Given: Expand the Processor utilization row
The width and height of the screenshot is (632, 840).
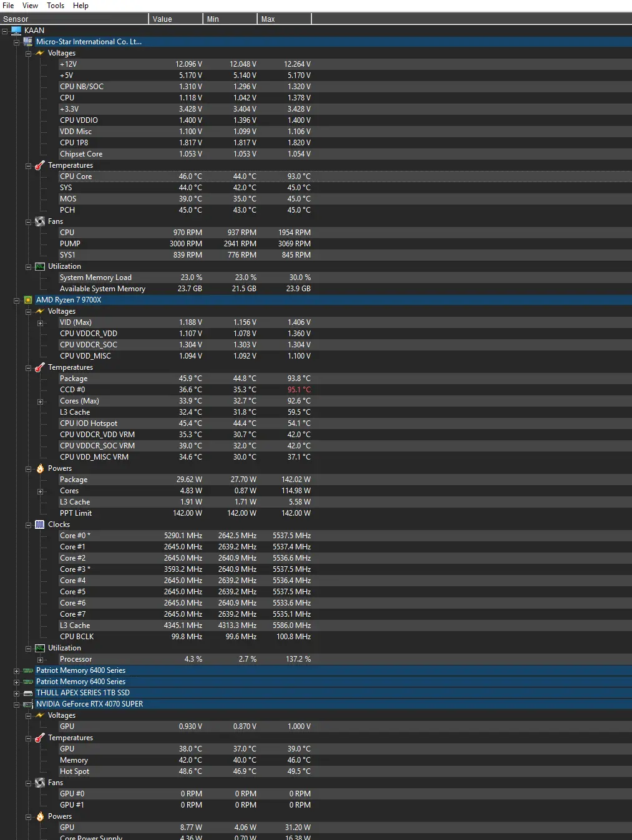Looking at the screenshot, I should [41, 659].
